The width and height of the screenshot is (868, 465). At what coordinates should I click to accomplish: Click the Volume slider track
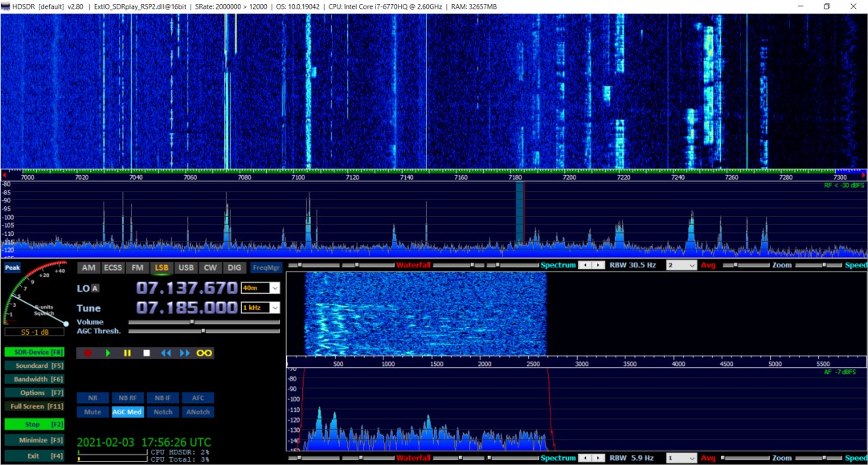tap(204, 322)
